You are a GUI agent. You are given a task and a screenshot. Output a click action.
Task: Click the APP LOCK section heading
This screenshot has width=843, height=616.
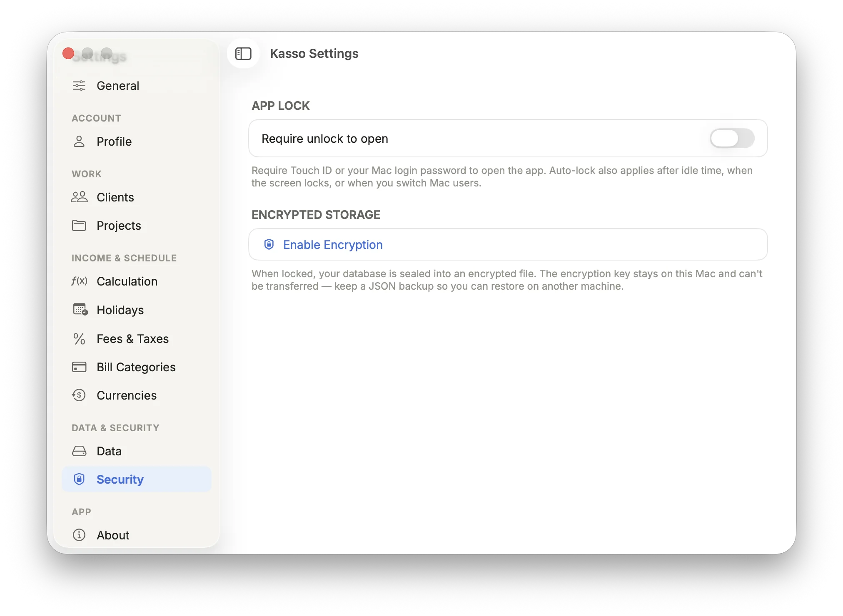click(281, 106)
